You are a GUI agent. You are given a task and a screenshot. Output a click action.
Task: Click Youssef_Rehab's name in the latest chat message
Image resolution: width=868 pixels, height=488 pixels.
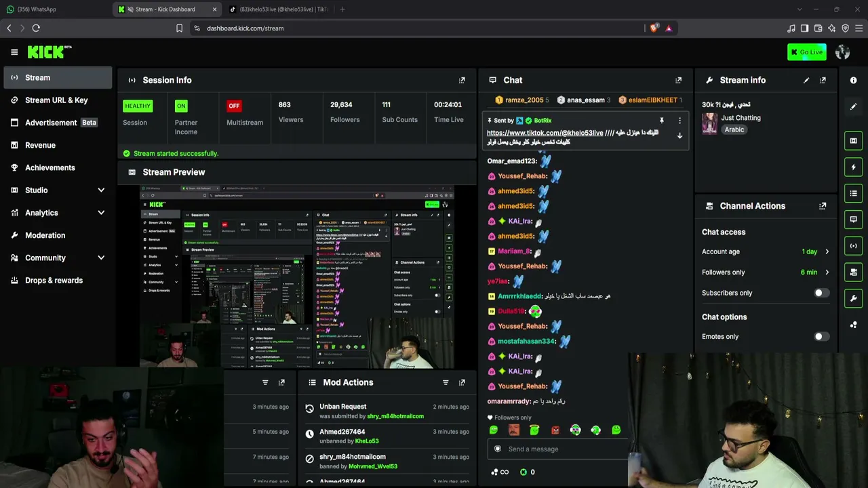pyautogui.click(x=522, y=386)
